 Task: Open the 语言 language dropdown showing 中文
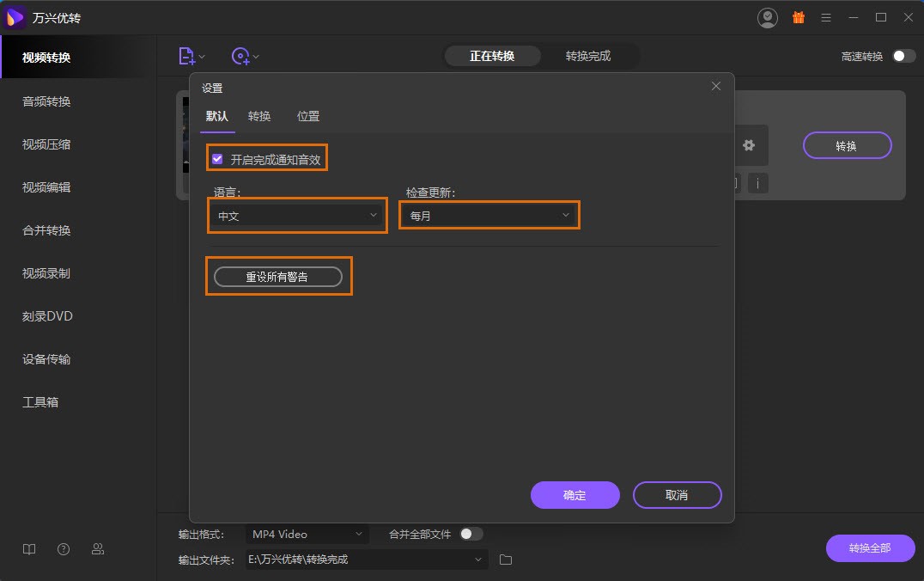[x=296, y=215]
